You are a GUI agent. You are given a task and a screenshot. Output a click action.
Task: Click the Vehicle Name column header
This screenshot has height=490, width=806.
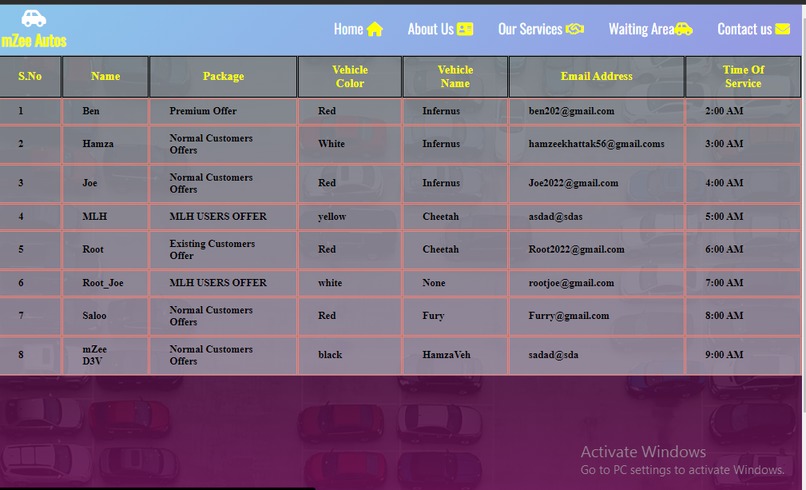coord(455,77)
